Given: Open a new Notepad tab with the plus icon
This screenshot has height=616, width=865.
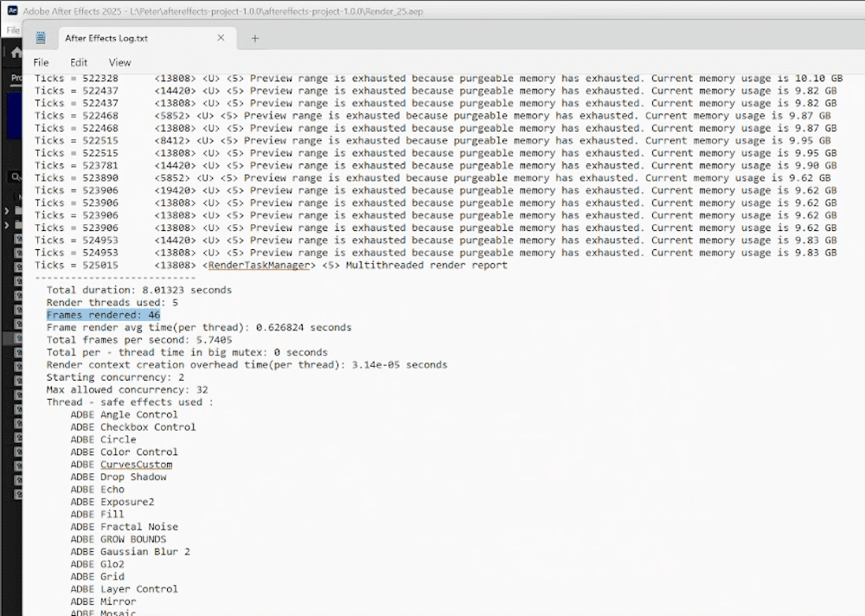Looking at the screenshot, I should coord(254,38).
